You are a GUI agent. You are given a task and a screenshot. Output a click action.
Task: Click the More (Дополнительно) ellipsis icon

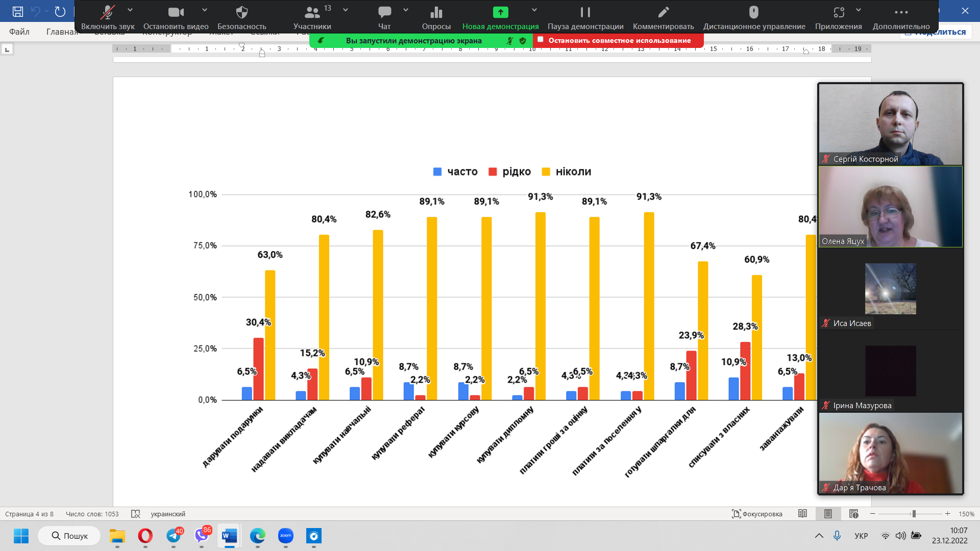(901, 12)
